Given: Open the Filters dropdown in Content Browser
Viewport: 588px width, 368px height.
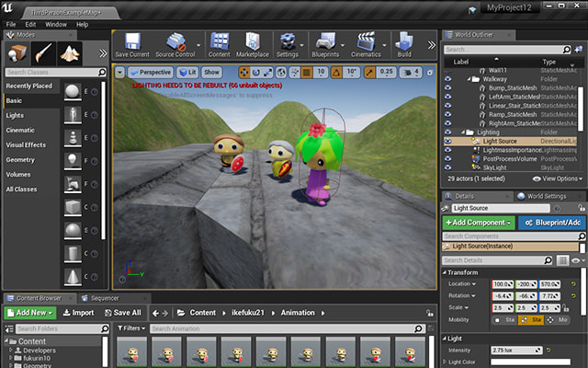Looking at the screenshot, I should click(x=132, y=328).
